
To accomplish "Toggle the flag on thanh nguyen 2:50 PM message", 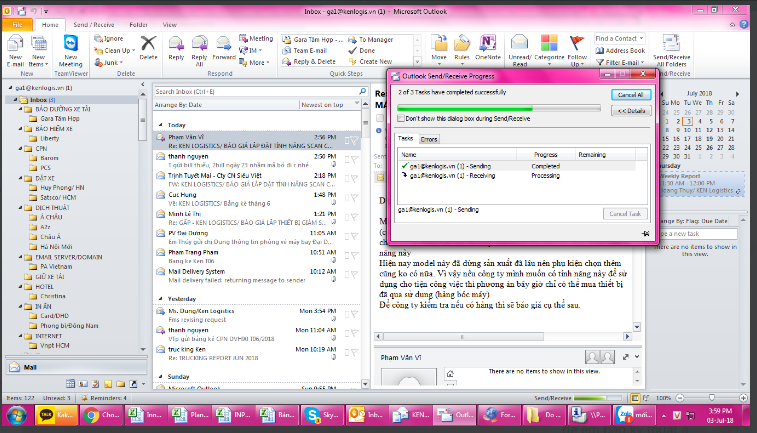I will pos(354,160).
